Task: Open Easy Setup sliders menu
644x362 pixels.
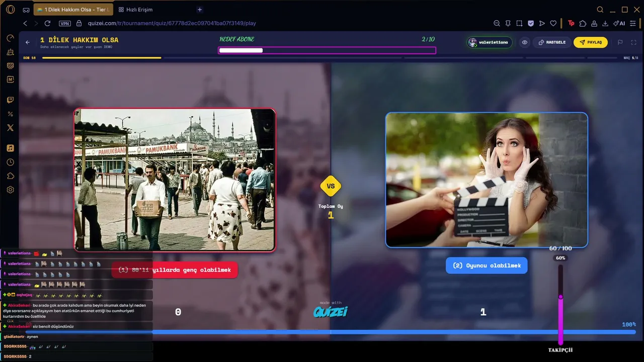Action: coord(633,23)
